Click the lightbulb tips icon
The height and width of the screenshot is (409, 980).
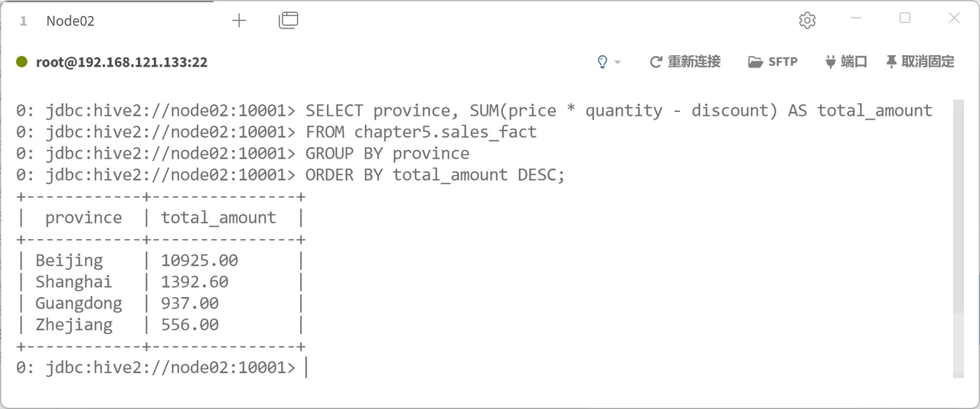point(603,62)
